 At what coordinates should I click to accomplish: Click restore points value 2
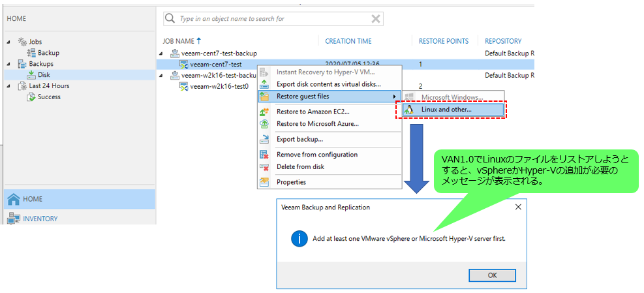click(x=421, y=86)
